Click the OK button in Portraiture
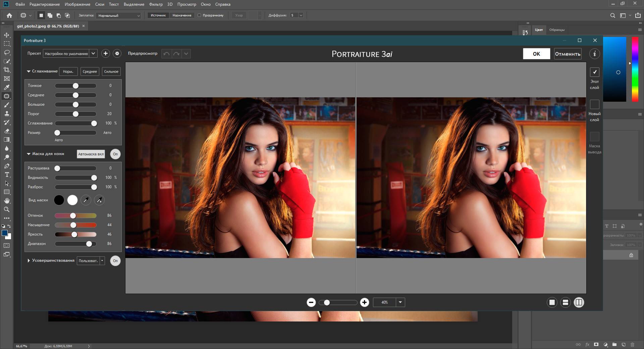Viewport: 644px width, 349px height. [x=537, y=54]
